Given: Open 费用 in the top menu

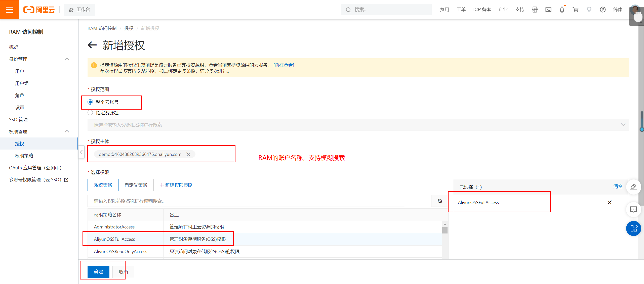Looking at the screenshot, I should click(x=445, y=10).
